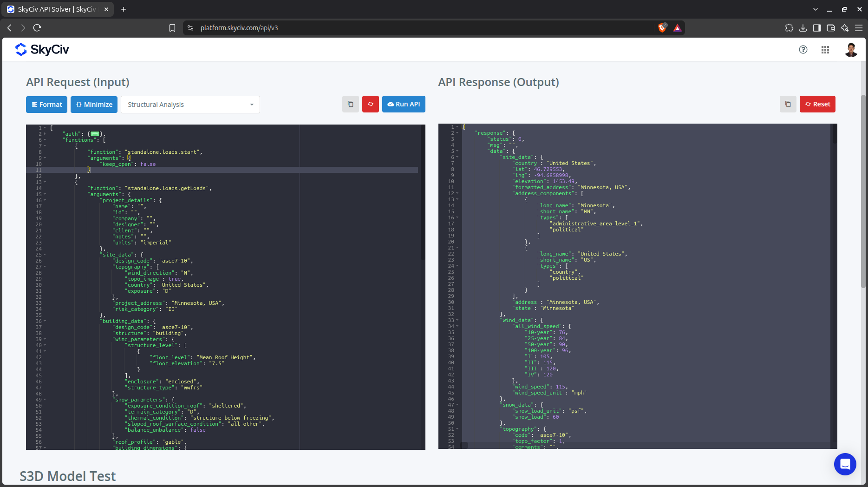Click the Reset output button
Viewport: 868px width, 487px height.
tap(817, 104)
